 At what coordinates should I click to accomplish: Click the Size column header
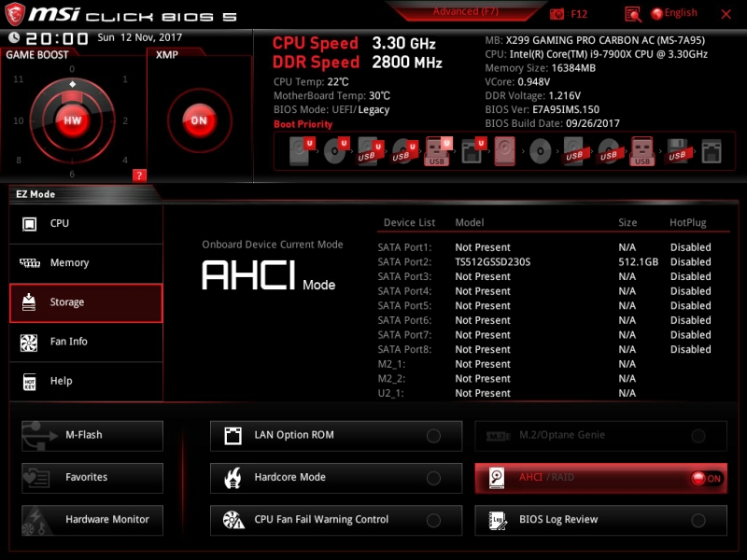627,223
